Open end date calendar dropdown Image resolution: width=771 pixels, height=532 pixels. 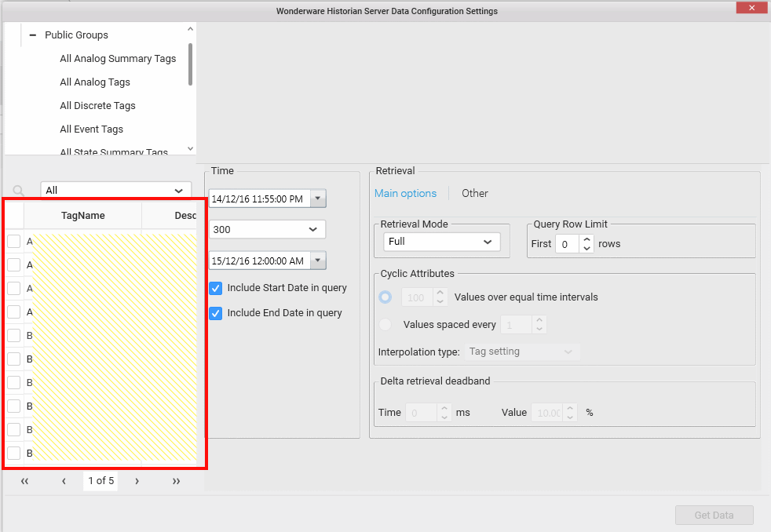[x=318, y=261]
